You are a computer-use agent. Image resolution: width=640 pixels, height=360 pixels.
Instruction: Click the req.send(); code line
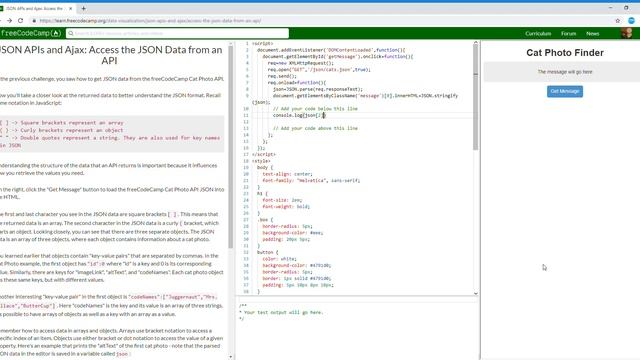(x=282, y=76)
